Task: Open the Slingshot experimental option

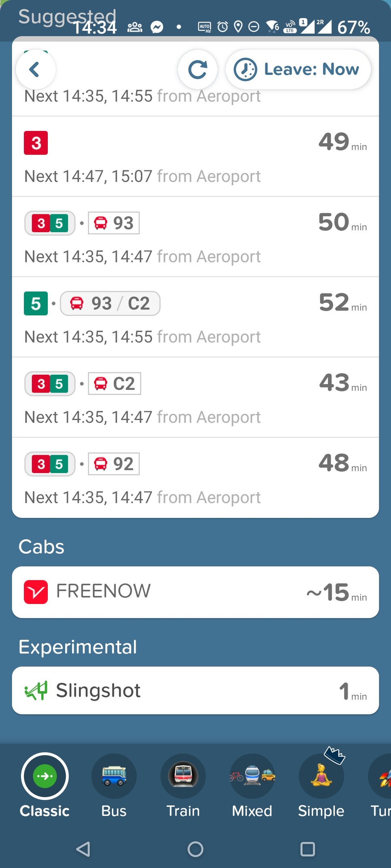Action: point(195,691)
